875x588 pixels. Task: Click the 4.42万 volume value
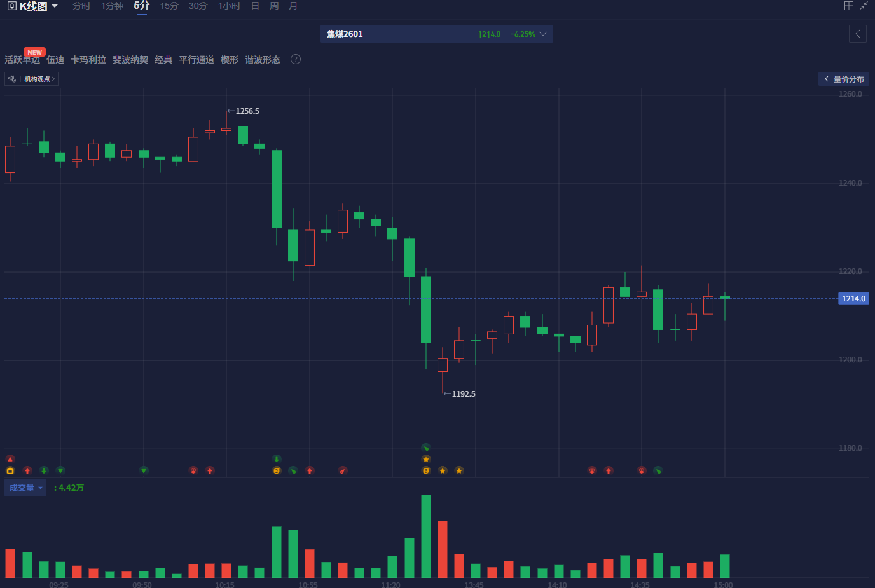[x=71, y=488]
